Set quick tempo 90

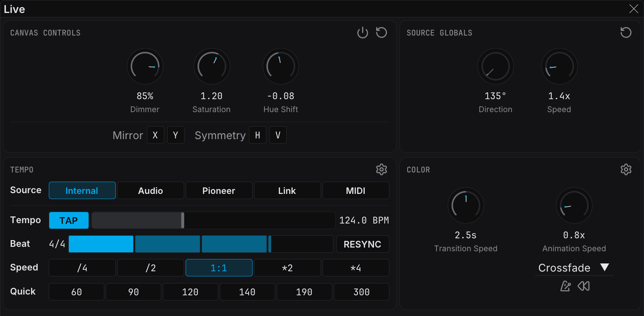(134, 292)
